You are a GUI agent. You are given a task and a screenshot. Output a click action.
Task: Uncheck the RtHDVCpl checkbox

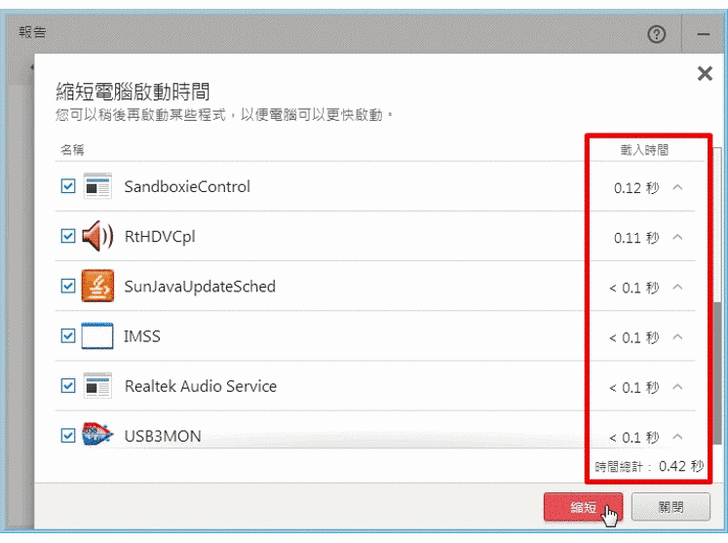point(68,236)
